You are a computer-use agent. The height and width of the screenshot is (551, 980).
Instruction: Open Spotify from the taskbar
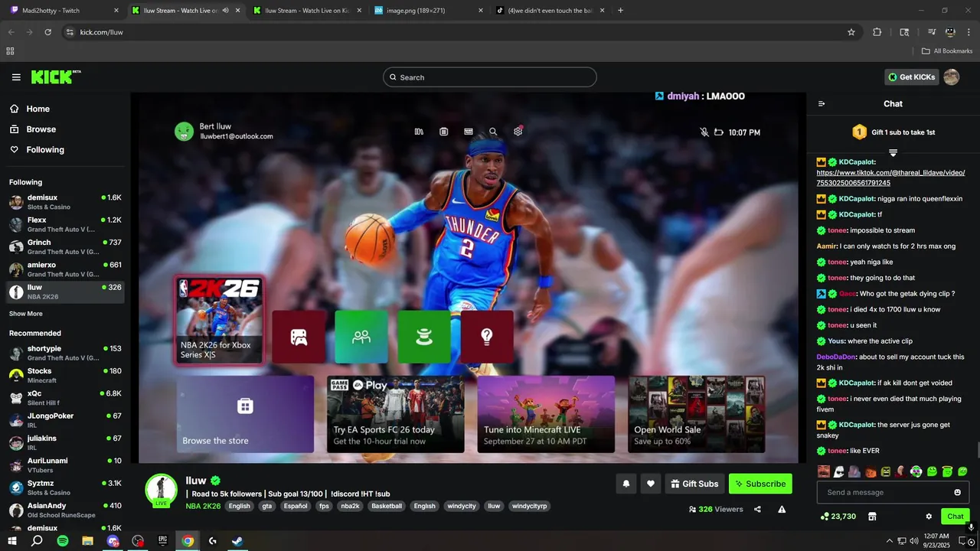click(x=63, y=541)
